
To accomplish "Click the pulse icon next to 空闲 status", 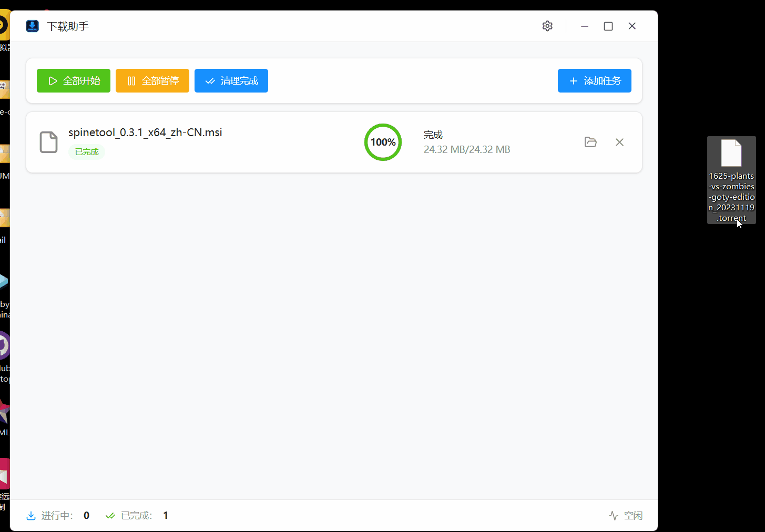I will (613, 515).
